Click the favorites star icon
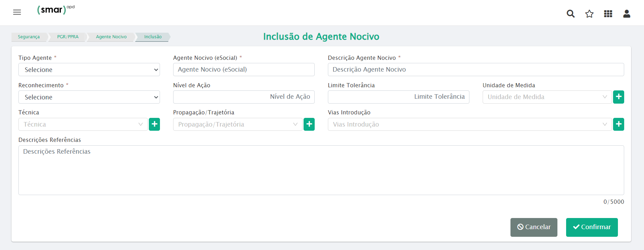 (589, 14)
